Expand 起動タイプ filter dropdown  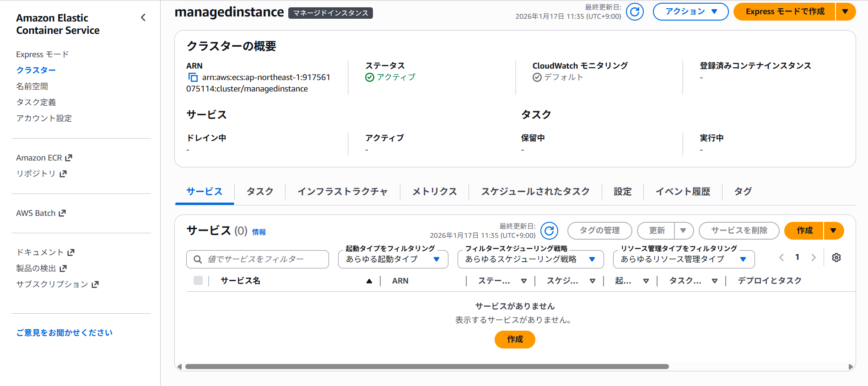coord(393,259)
